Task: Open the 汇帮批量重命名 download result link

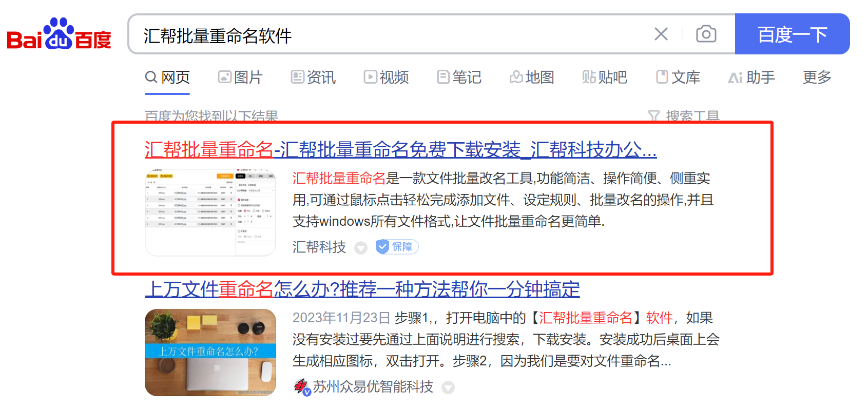Action: coord(400,150)
